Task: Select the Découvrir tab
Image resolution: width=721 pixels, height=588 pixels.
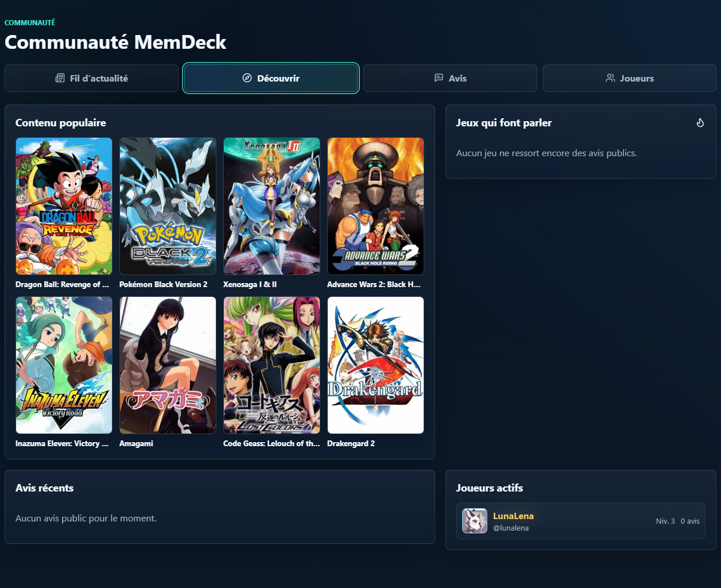Action: [x=271, y=78]
